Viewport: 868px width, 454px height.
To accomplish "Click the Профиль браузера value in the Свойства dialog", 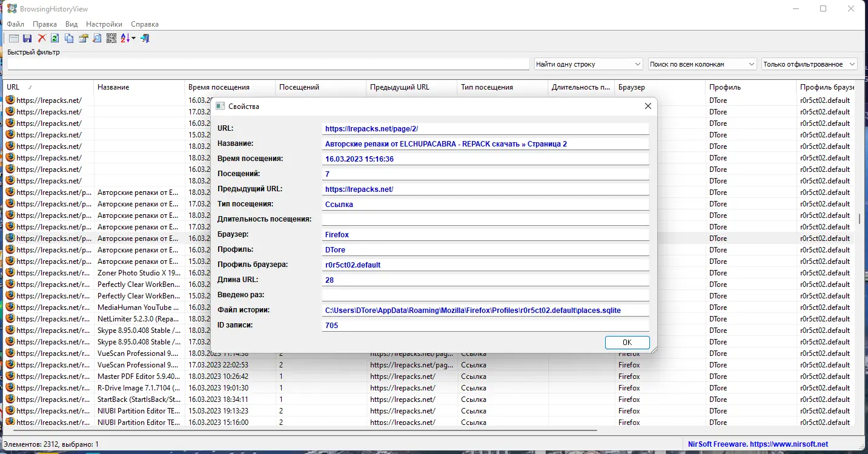I will 486,265.
